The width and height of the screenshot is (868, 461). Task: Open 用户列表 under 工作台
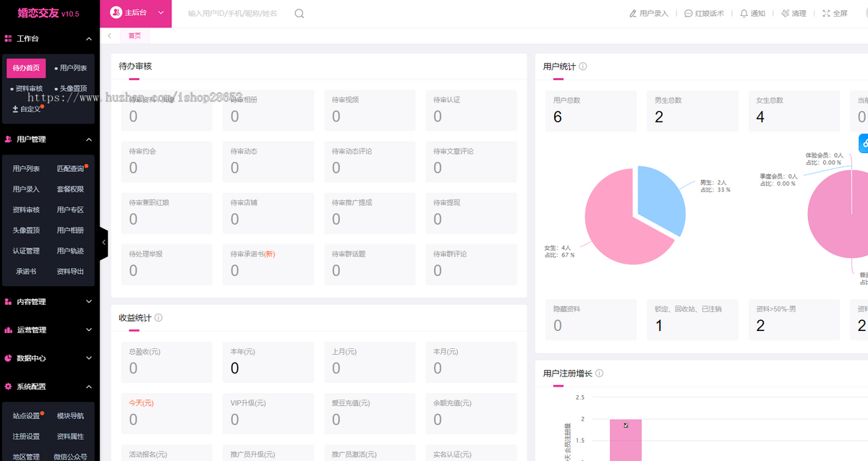(71, 68)
